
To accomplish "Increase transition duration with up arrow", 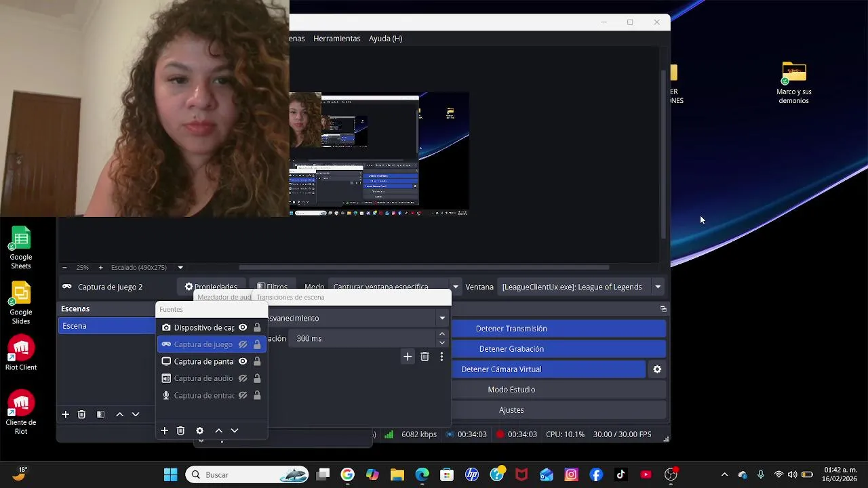I will (x=442, y=333).
